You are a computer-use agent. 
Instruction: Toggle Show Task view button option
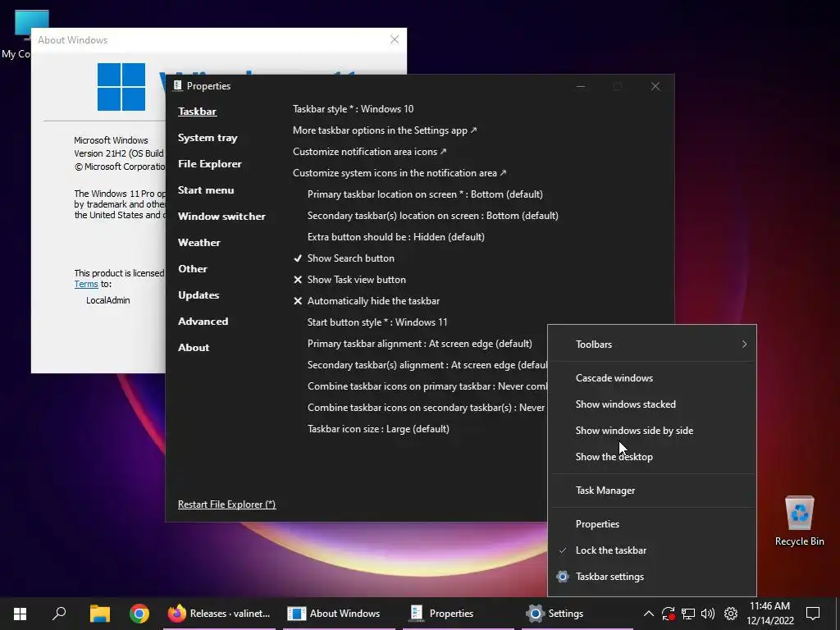pos(349,280)
